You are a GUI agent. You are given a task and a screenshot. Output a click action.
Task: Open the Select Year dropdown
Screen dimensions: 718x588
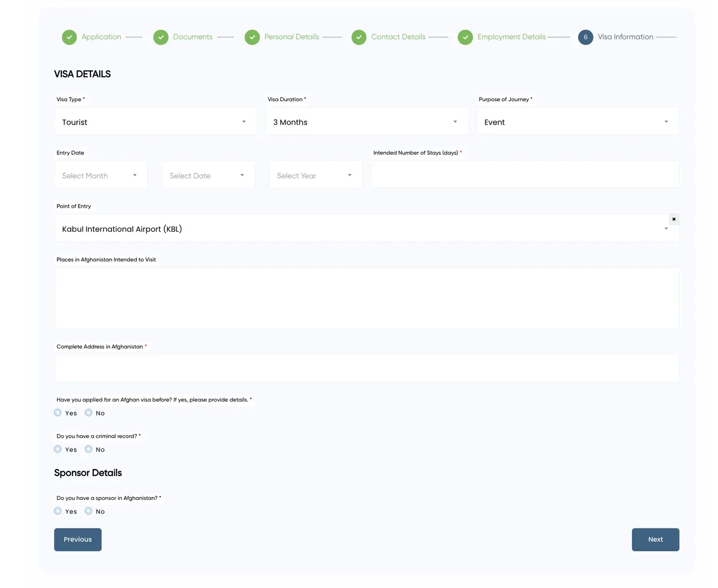point(315,175)
